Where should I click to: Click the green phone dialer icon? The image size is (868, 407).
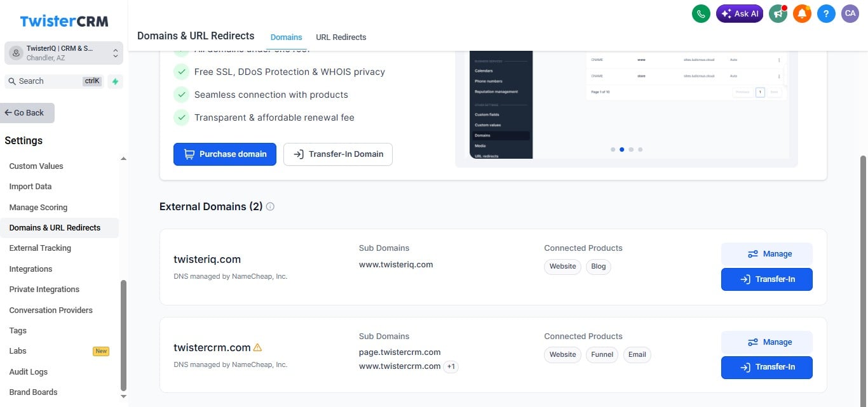(x=701, y=13)
